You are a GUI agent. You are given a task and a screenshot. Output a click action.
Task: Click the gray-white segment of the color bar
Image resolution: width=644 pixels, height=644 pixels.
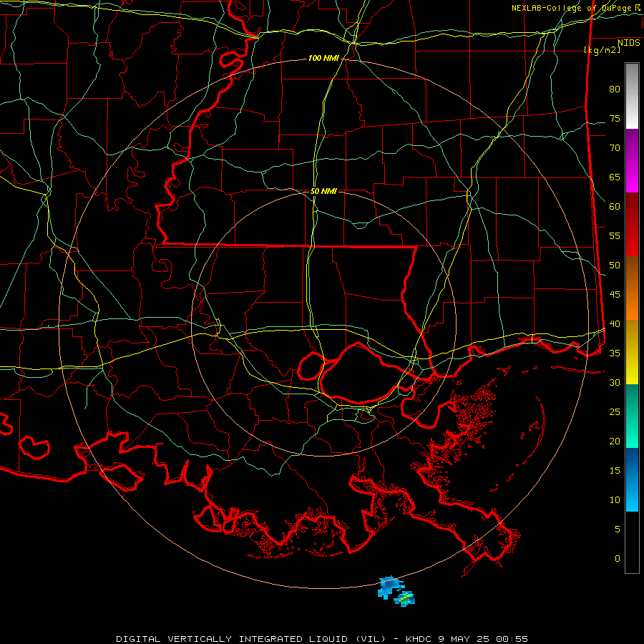(632, 96)
